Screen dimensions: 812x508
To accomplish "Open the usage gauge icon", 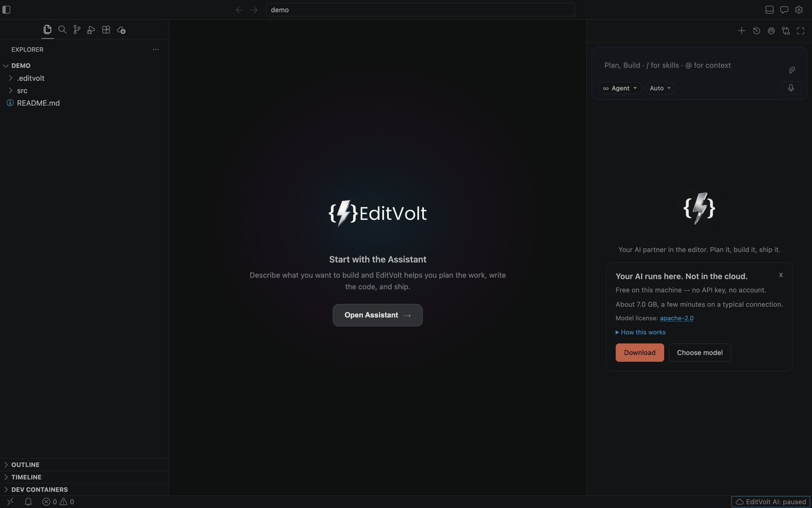I will click(x=771, y=31).
